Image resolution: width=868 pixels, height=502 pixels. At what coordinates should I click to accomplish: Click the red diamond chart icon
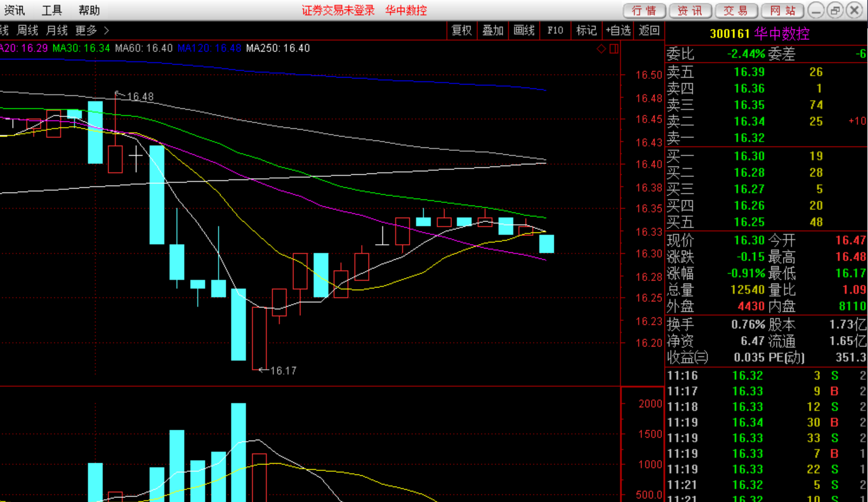pos(601,49)
